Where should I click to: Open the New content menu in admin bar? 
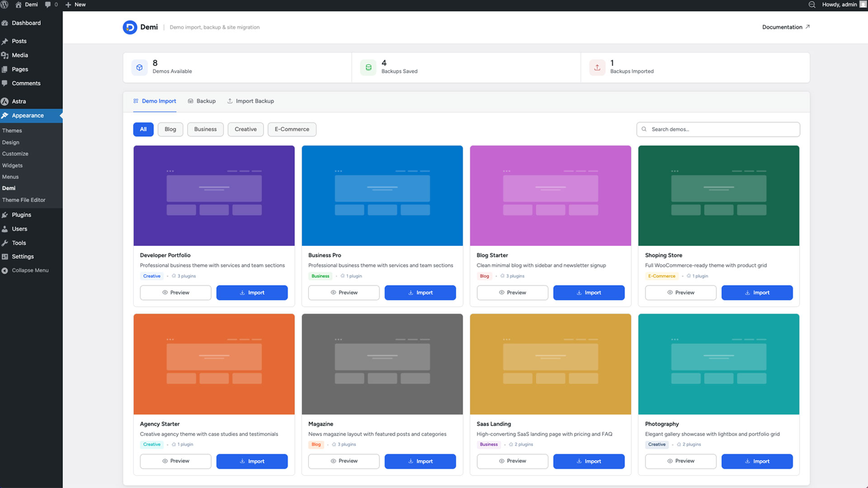[x=75, y=5]
